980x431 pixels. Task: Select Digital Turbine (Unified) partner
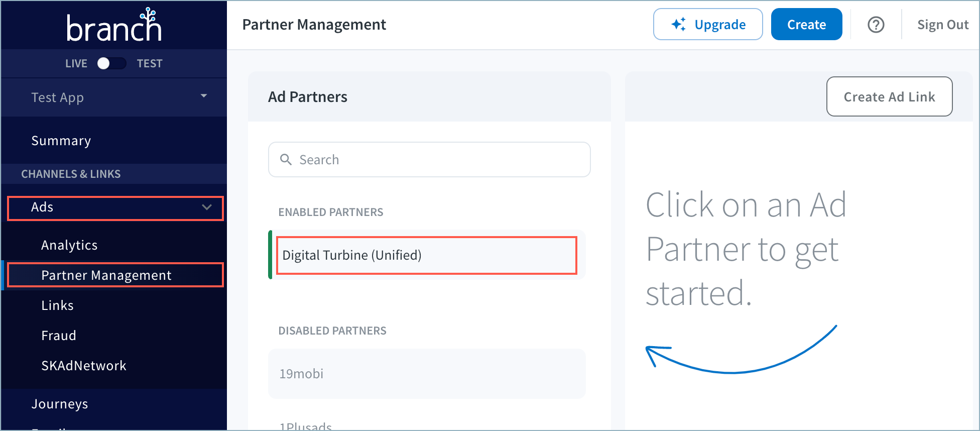(x=427, y=255)
